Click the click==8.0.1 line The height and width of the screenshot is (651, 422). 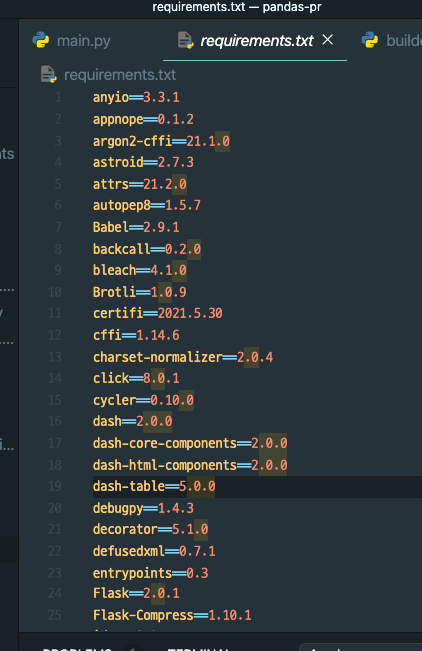click(136, 378)
